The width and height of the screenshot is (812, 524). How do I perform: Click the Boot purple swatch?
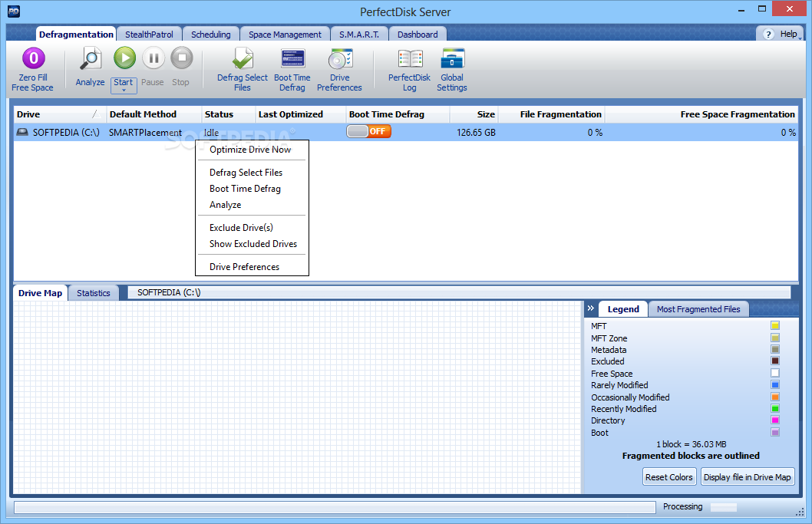pyautogui.click(x=774, y=432)
